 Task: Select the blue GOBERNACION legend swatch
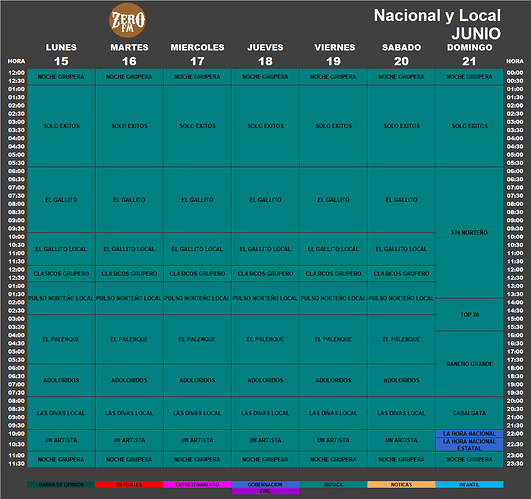click(x=265, y=484)
